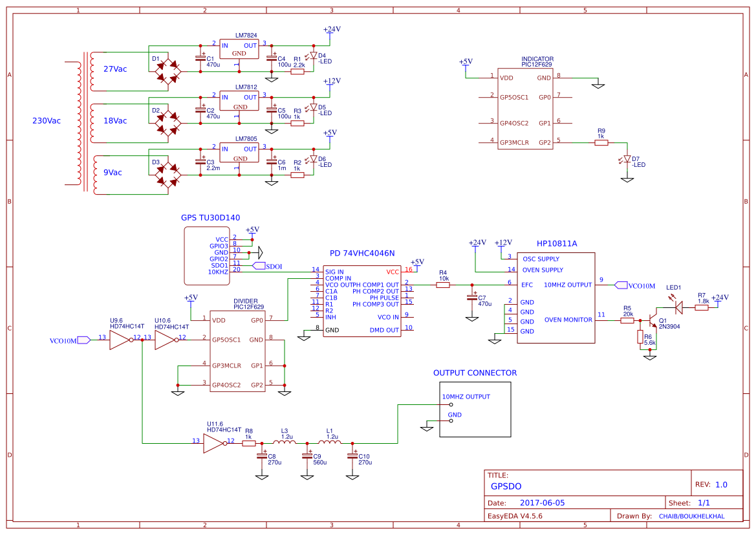This screenshot has height=535, width=756.
Task: Select the LM7805 voltage regulator symbol
Action: click(239, 153)
